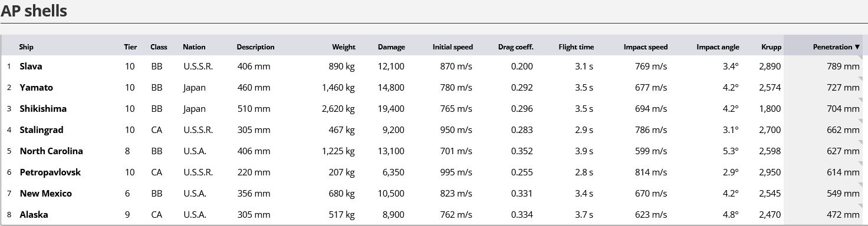Select the Alaska ship row

(x=434, y=215)
